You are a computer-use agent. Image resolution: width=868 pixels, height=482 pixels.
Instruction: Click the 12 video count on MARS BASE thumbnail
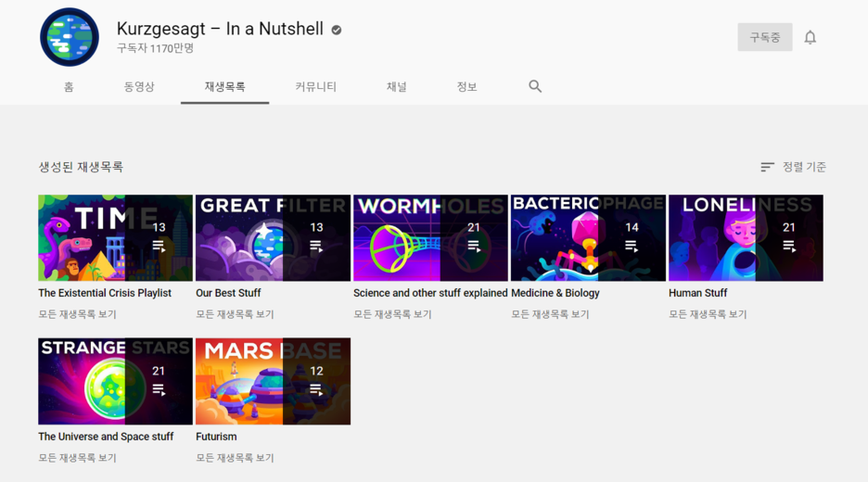coord(316,371)
